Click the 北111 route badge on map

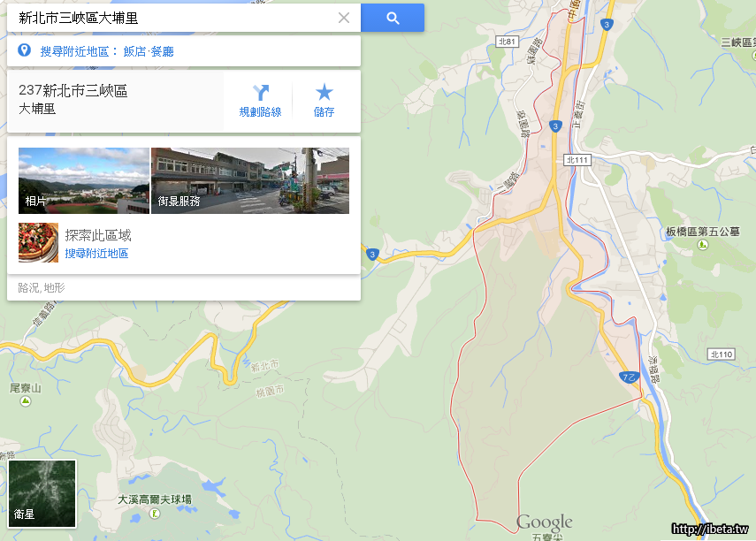577,160
